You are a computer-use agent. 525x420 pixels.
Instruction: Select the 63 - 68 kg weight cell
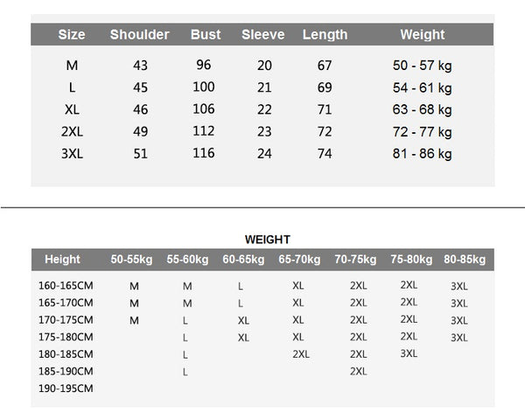pos(422,109)
